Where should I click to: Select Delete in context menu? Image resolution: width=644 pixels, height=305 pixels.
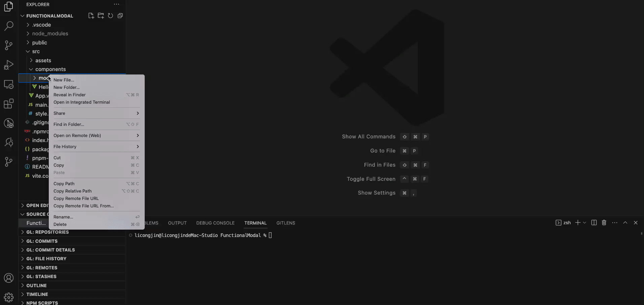[97, 224]
